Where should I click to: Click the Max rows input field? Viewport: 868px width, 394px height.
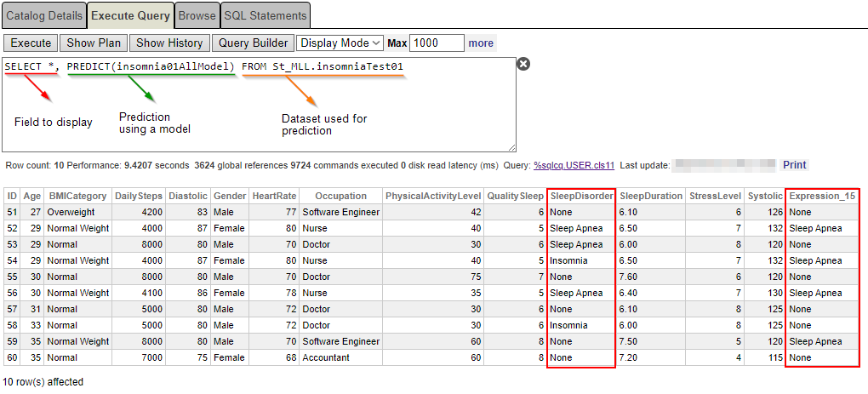437,43
